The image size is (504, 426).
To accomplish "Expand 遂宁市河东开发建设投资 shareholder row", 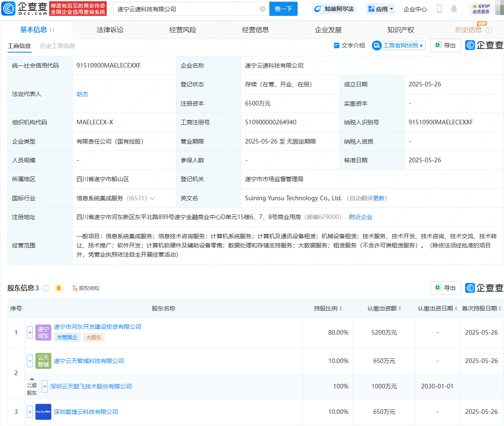I will point(30,333).
